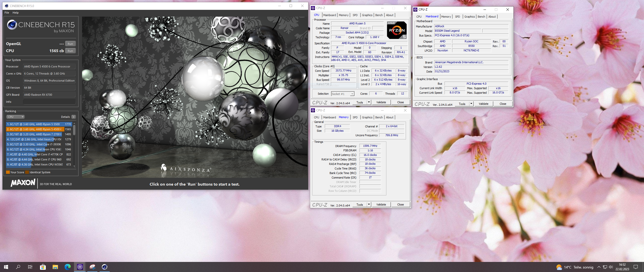The height and width of the screenshot is (272, 644).
Task: Open Task View on the taskbar
Action: (30, 267)
